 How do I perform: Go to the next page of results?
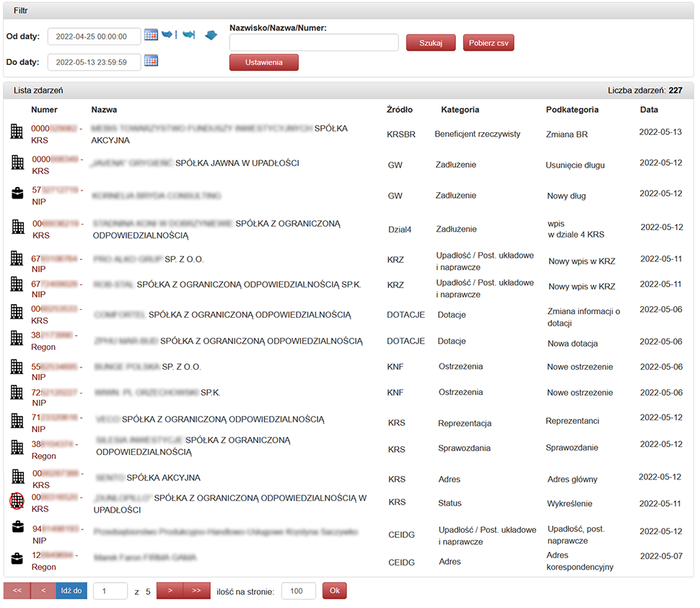[x=170, y=591]
